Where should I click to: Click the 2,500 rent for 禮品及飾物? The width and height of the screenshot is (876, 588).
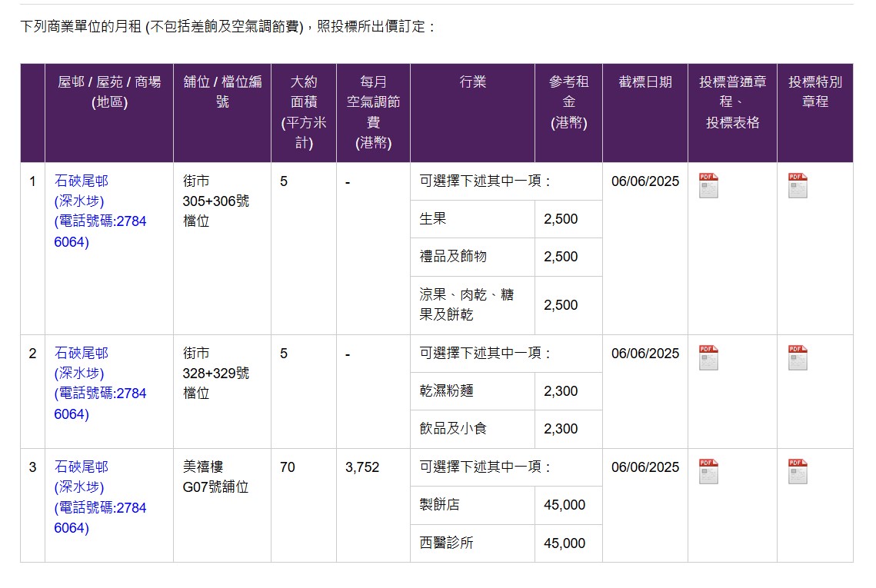point(561,257)
